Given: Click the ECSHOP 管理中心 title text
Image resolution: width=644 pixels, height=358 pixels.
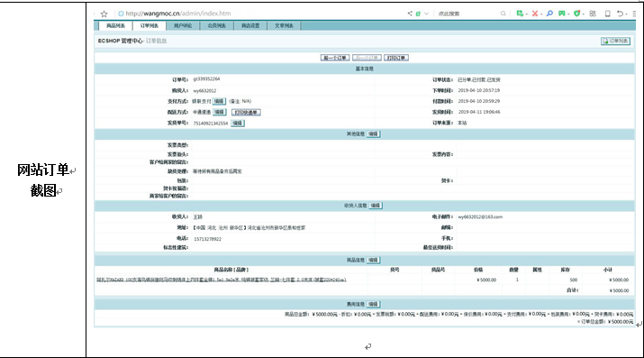Looking at the screenshot, I should point(121,41).
